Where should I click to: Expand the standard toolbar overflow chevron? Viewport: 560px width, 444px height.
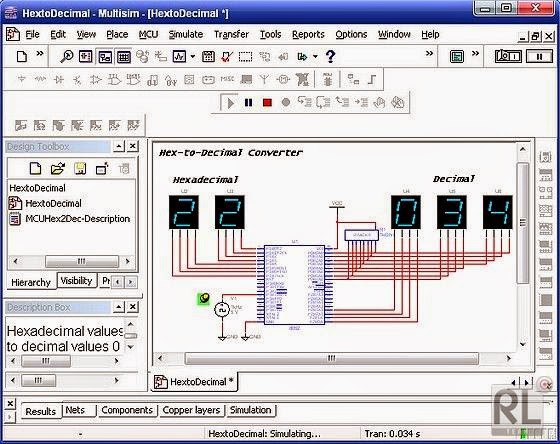click(40, 54)
